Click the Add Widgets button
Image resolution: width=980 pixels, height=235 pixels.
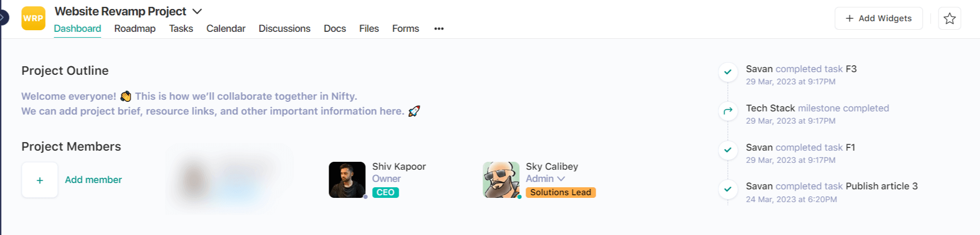click(879, 19)
